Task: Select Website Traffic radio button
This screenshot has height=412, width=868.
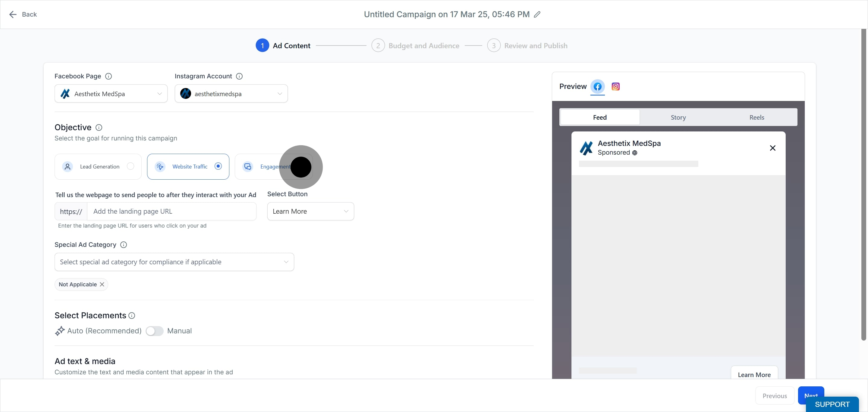Action: click(218, 166)
